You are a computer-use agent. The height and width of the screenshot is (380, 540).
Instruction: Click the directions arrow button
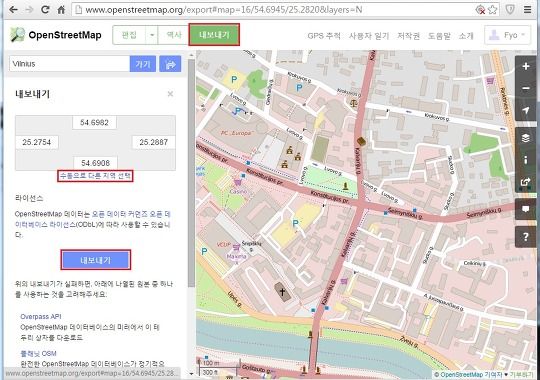point(170,64)
